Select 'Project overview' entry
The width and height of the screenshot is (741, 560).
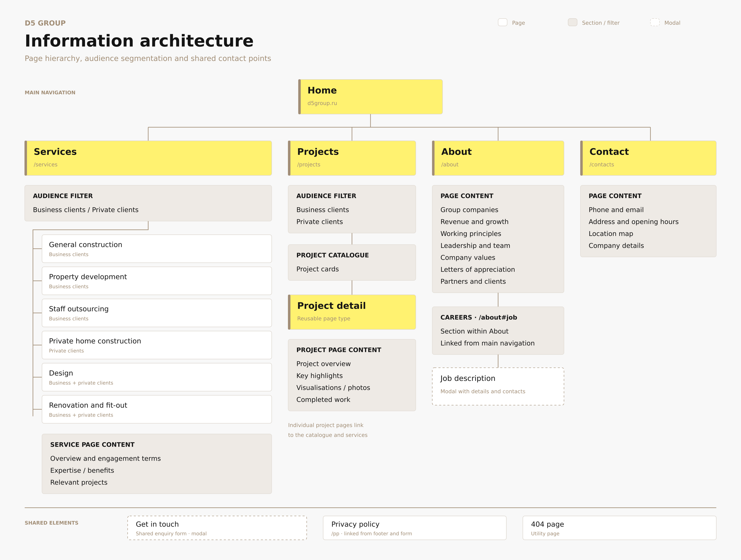[324, 364]
